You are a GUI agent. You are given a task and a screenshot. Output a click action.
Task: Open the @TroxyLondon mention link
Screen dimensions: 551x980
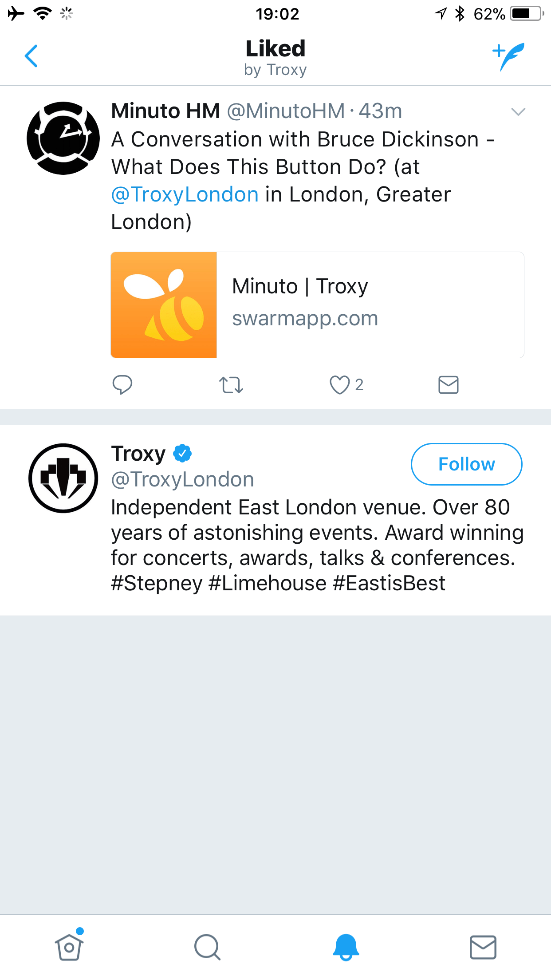(x=185, y=194)
